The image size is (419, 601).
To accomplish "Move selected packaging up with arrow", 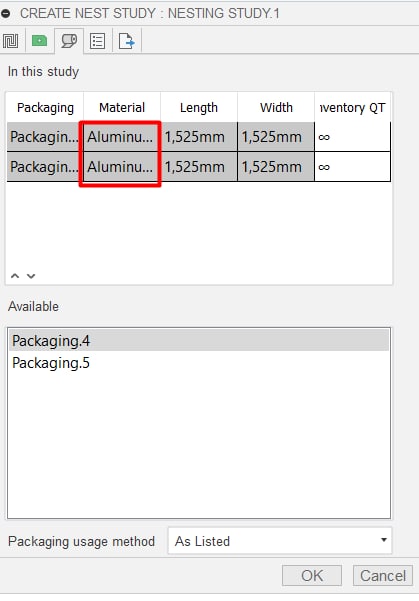I will [x=15, y=276].
